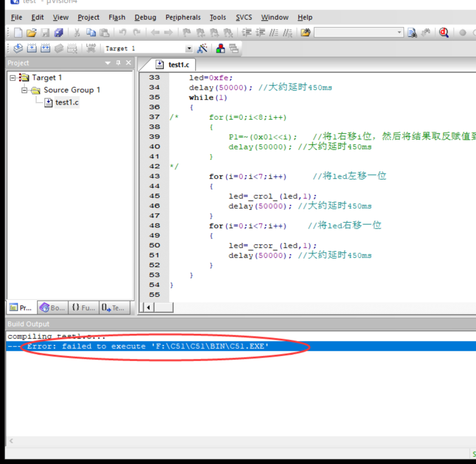Open the Project menu
476x464 pixels.
[88, 17]
